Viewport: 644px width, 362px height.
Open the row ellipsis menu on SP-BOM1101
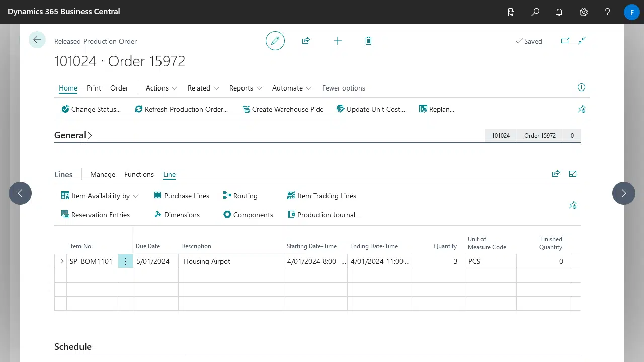tap(125, 261)
